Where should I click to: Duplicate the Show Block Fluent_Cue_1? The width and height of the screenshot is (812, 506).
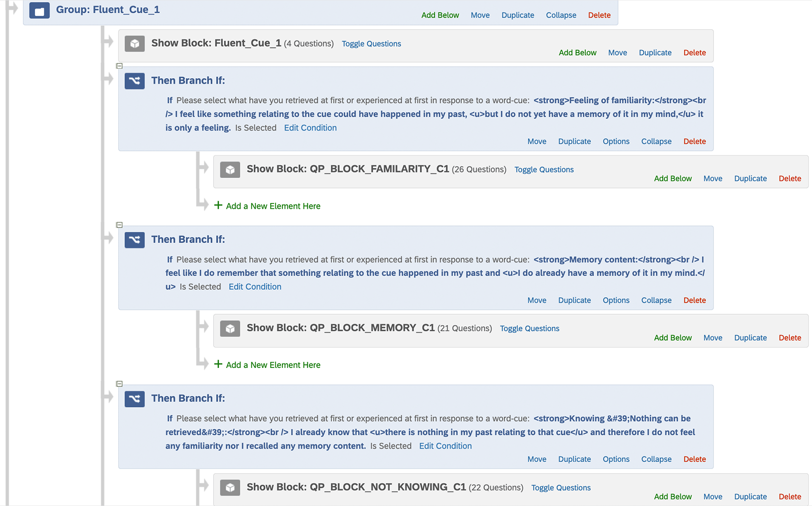(x=655, y=53)
